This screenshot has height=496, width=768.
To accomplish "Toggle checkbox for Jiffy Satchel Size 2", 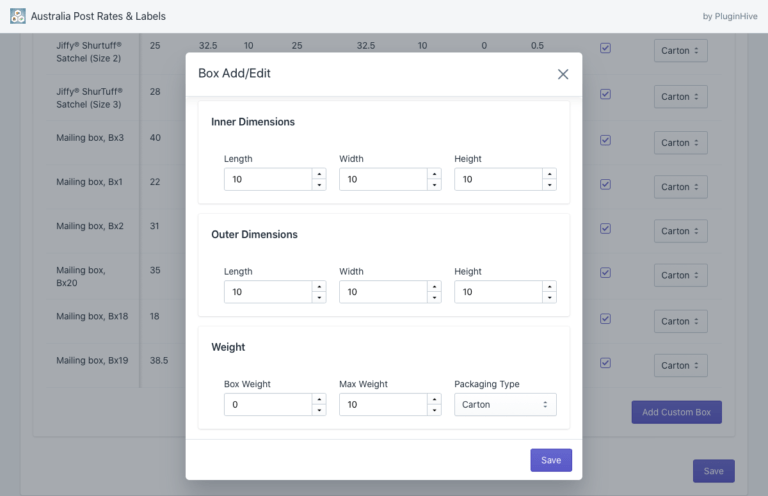I will tap(605, 48).
